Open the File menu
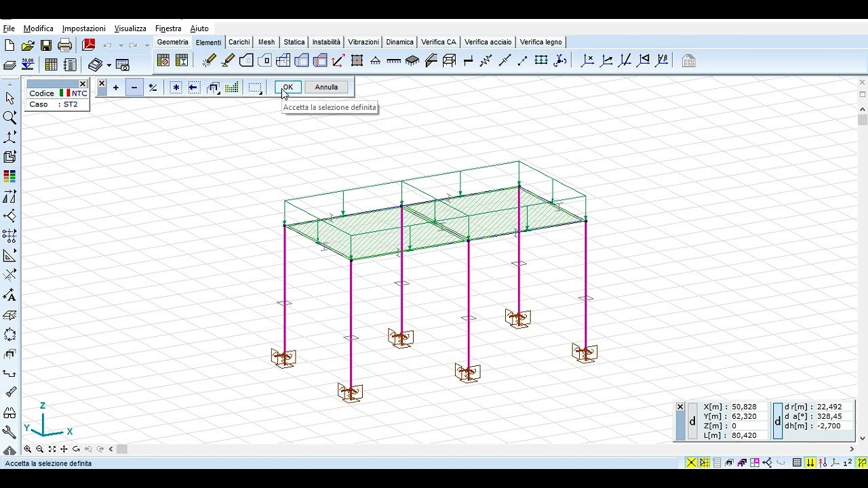This screenshot has width=868, height=488. [x=9, y=28]
